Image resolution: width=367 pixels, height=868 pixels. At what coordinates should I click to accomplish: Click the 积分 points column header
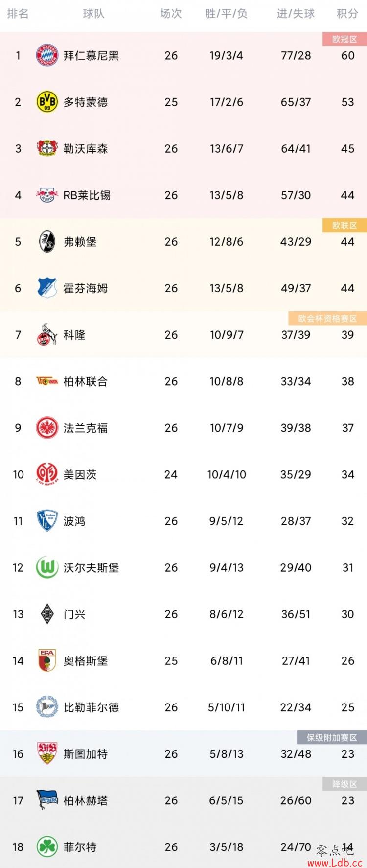[347, 14]
